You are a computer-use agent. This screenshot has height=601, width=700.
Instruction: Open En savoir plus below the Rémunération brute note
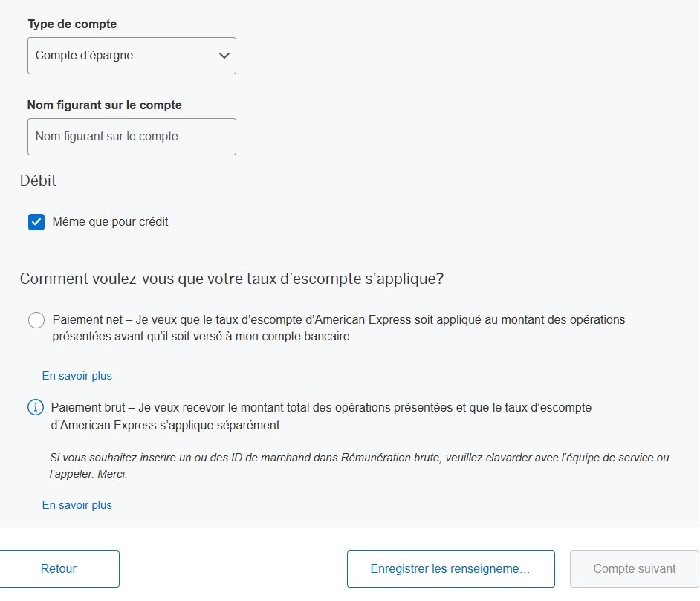[77, 505]
